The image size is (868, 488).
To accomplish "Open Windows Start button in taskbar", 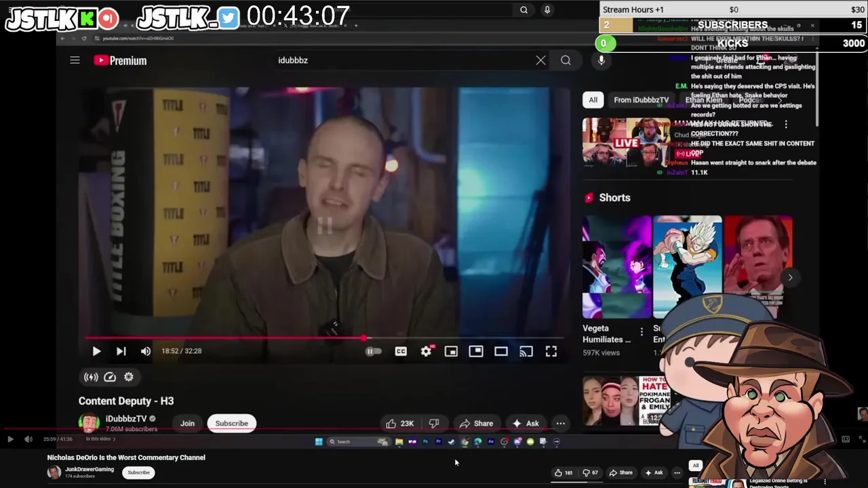I will [319, 442].
